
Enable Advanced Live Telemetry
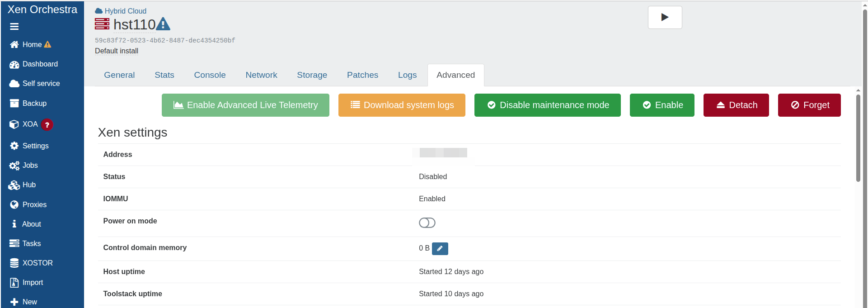coord(245,105)
